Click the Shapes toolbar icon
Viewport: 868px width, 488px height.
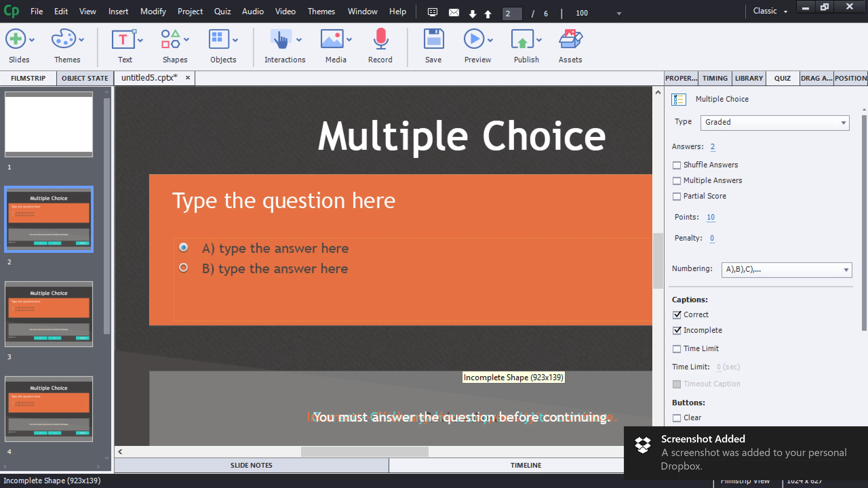[x=171, y=39]
